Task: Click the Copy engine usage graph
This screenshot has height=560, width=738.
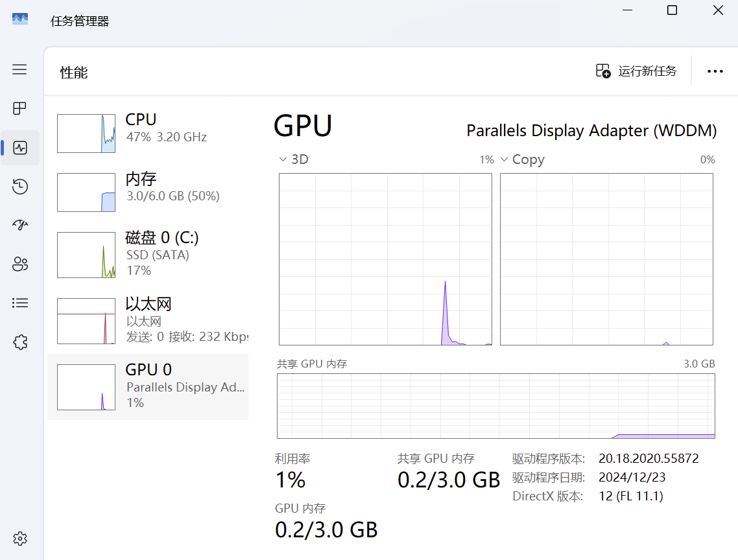Action: coord(607,259)
